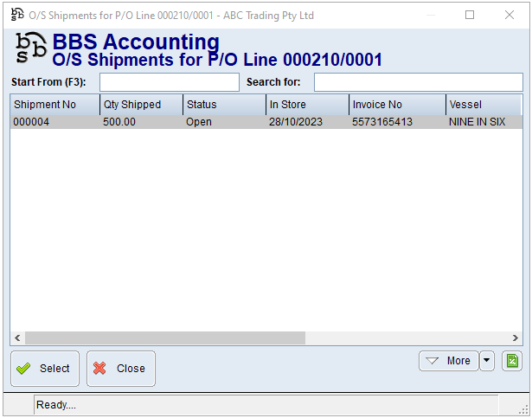
Task: Click the Vessel column header
Action: pyautogui.click(x=483, y=105)
